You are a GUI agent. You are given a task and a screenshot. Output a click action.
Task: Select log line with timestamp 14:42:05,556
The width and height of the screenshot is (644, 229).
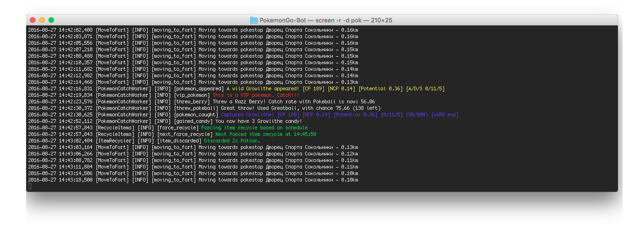point(193,43)
